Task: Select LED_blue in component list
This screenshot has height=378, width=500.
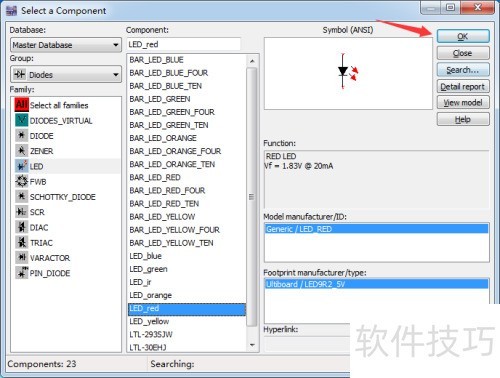Action: pyautogui.click(x=145, y=256)
